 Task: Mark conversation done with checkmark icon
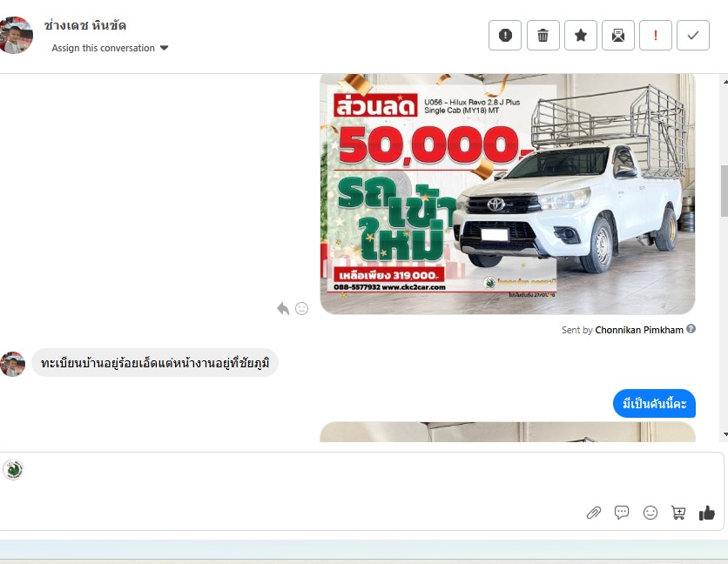pyautogui.click(x=693, y=36)
